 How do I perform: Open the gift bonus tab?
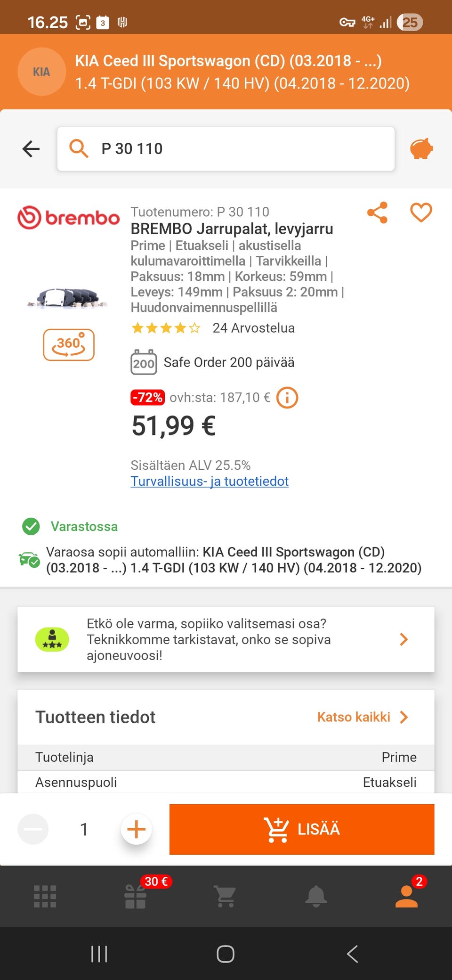click(136, 896)
